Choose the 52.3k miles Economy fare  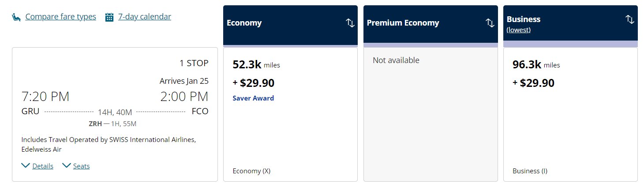pyautogui.click(x=290, y=114)
